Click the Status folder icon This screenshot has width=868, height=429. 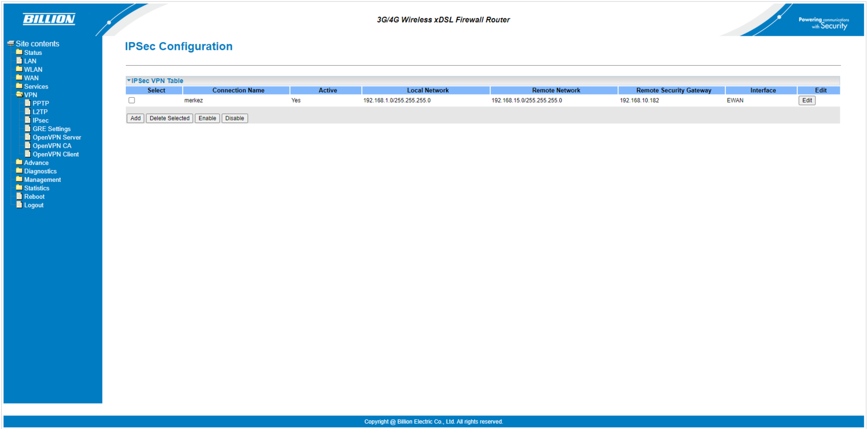pyautogui.click(x=19, y=53)
